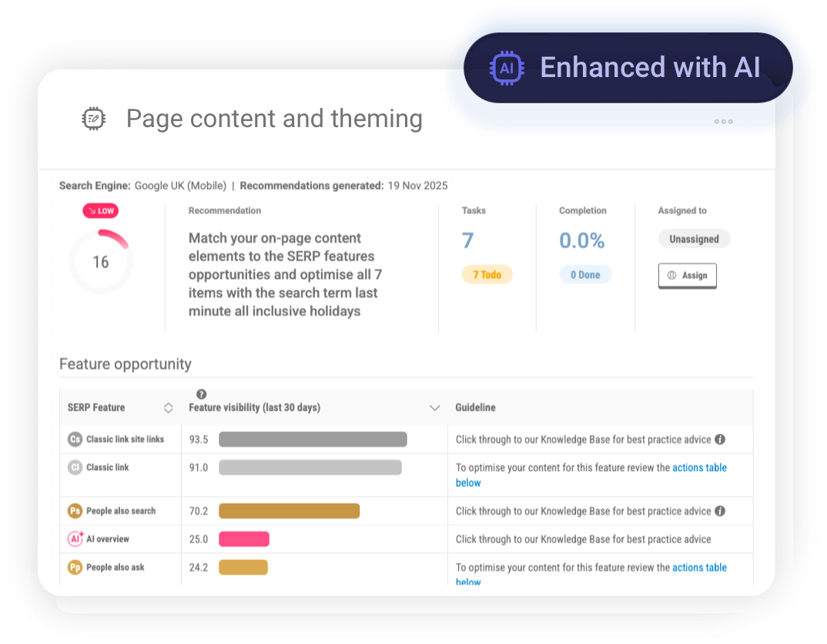Select the Classic link site links feature icon

(x=74, y=439)
